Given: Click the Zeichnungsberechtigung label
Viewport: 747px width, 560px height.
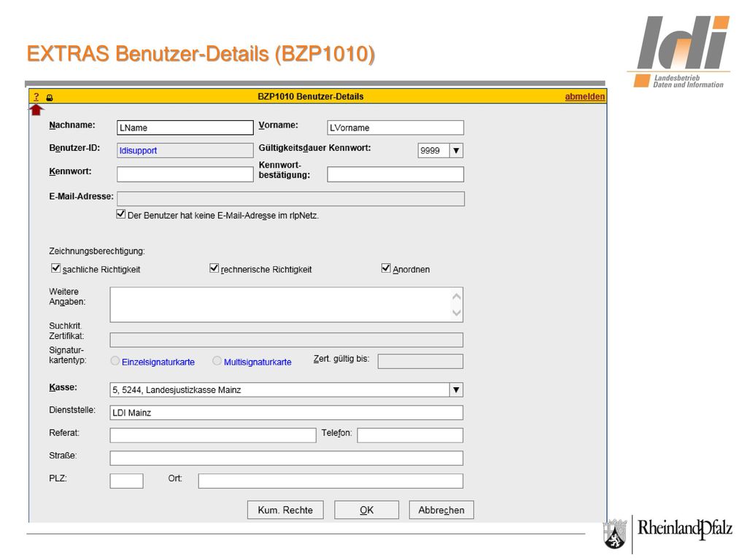Looking at the screenshot, I should click(x=97, y=251).
